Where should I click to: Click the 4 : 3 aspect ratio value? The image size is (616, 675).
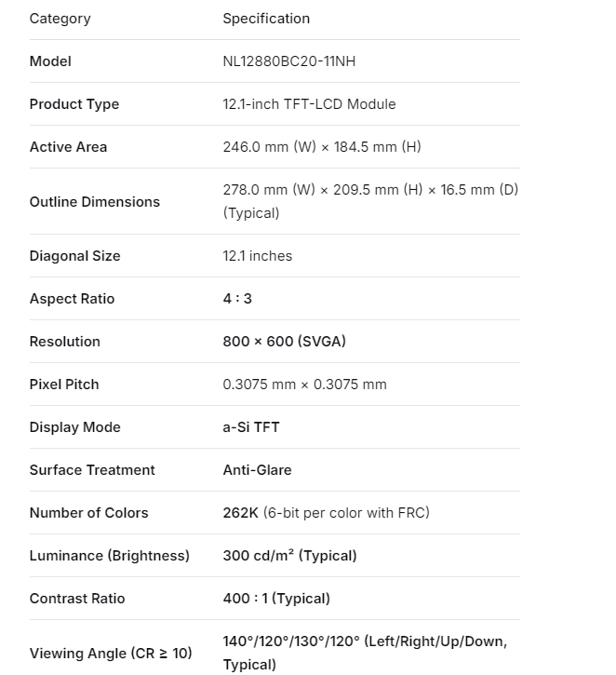237,299
